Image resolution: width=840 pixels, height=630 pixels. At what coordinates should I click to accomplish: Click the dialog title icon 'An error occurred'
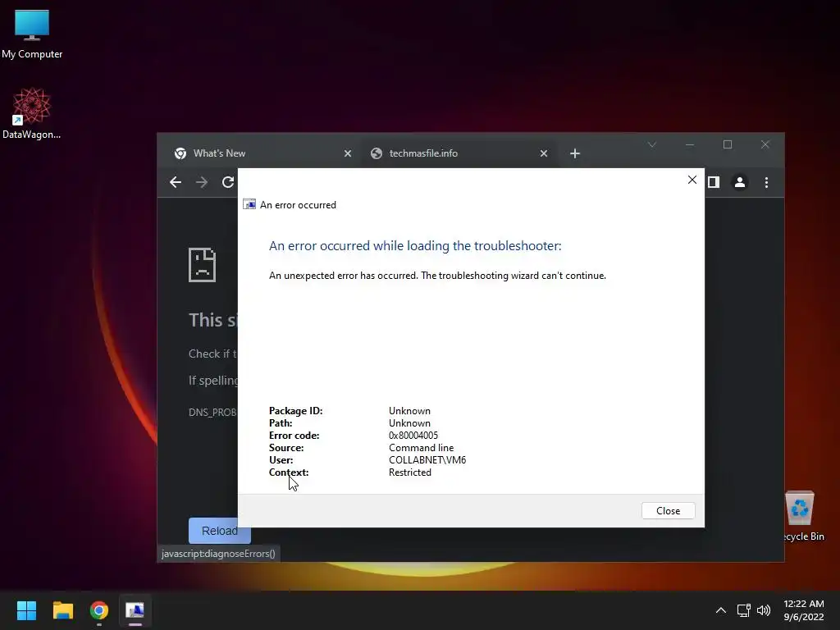[249, 204]
